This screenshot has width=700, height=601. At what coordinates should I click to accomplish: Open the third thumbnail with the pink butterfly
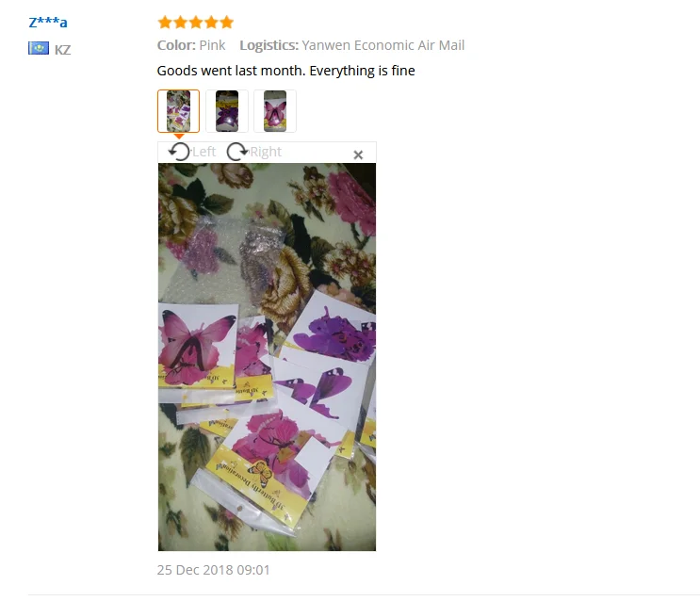pyautogui.click(x=275, y=111)
